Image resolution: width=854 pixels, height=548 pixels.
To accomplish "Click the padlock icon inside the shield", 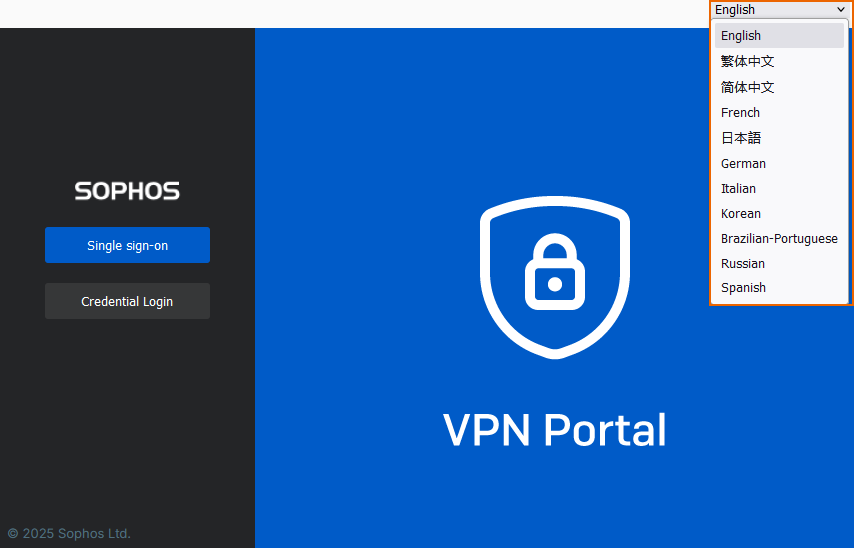I will click(x=554, y=273).
